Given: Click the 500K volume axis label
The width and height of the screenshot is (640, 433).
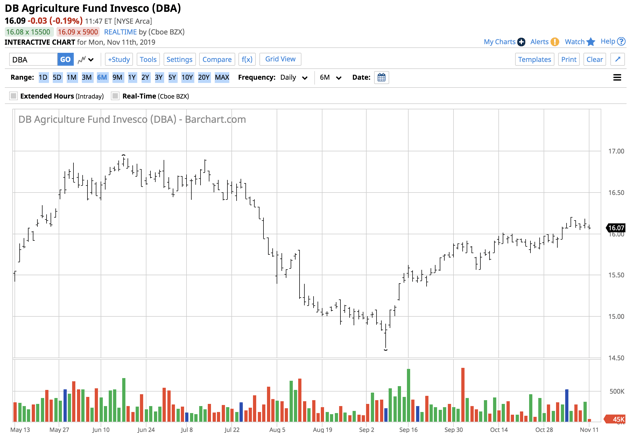Looking at the screenshot, I should pos(617,391).
